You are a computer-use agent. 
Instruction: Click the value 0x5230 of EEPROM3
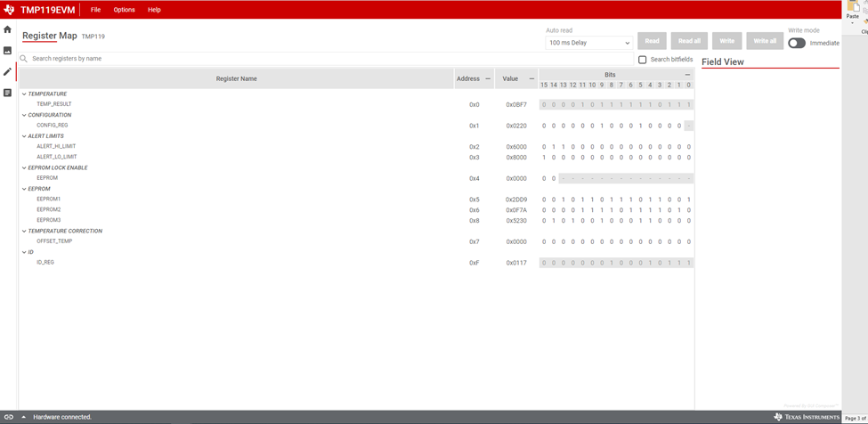516,220
